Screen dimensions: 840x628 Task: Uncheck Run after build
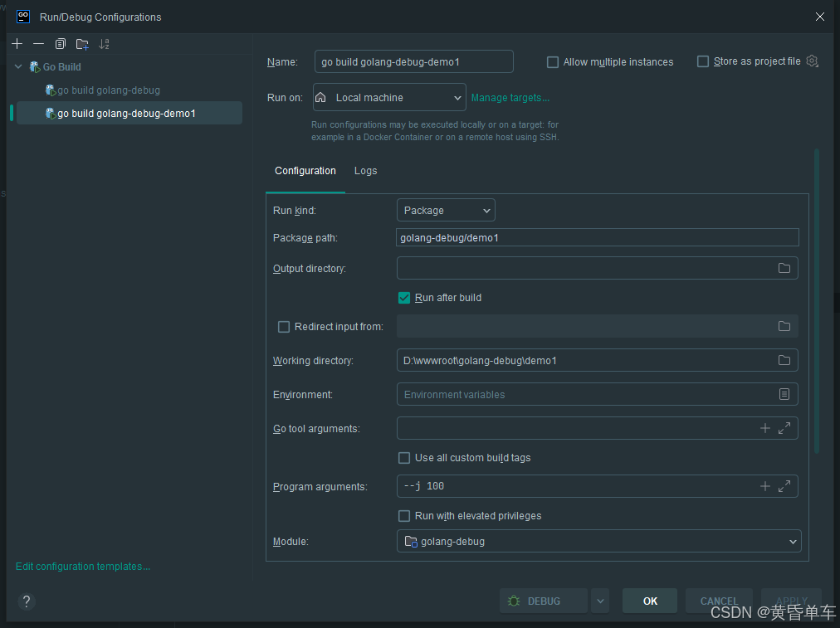[404, 298]
